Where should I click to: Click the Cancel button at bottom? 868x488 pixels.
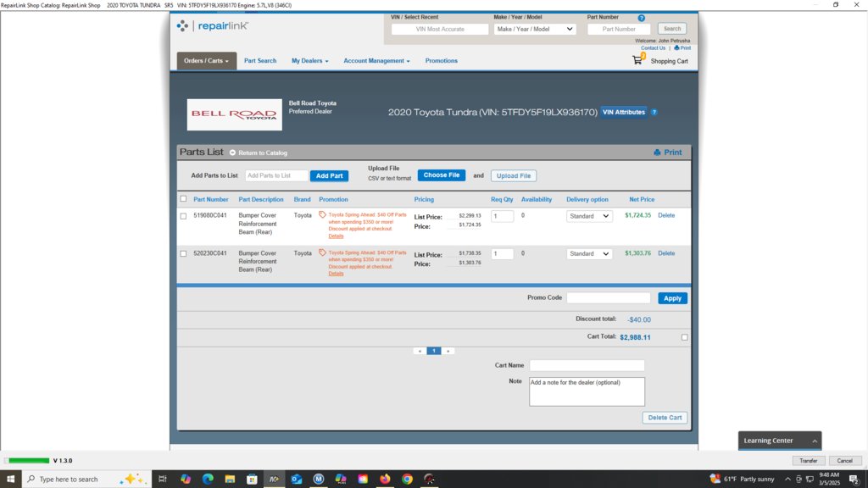[845, 460]
